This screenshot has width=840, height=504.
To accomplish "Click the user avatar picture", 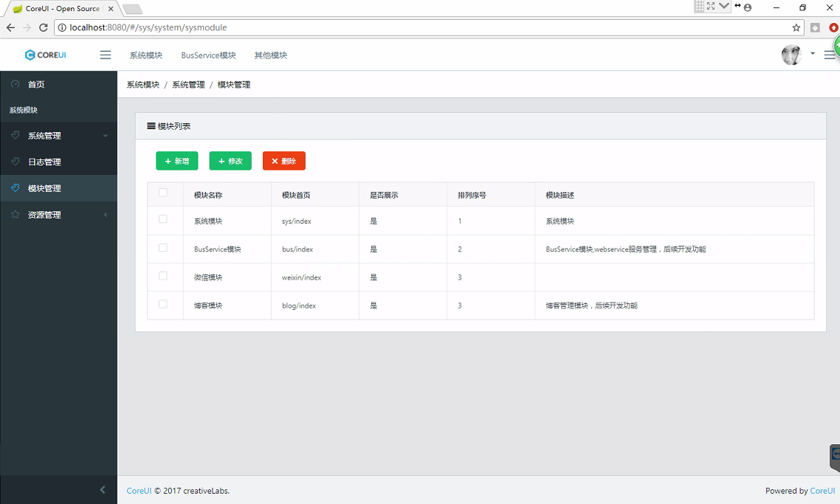I will [791, 55].
